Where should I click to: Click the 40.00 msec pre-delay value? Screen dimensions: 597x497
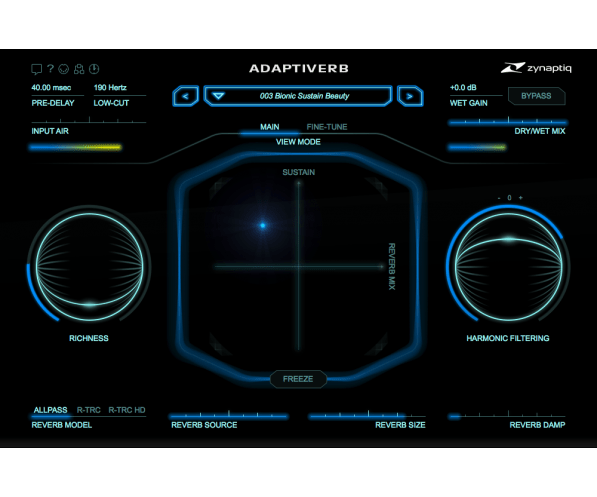click(51, 88)
